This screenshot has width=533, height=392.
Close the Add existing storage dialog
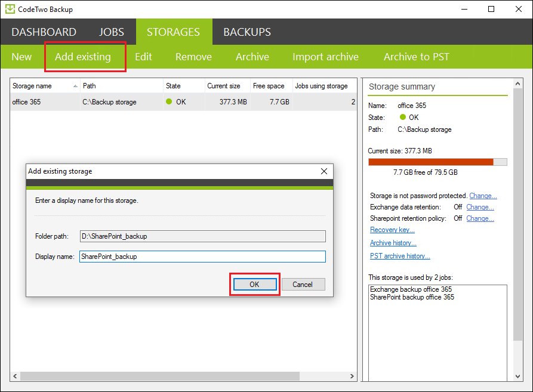[x=324, y=171]
